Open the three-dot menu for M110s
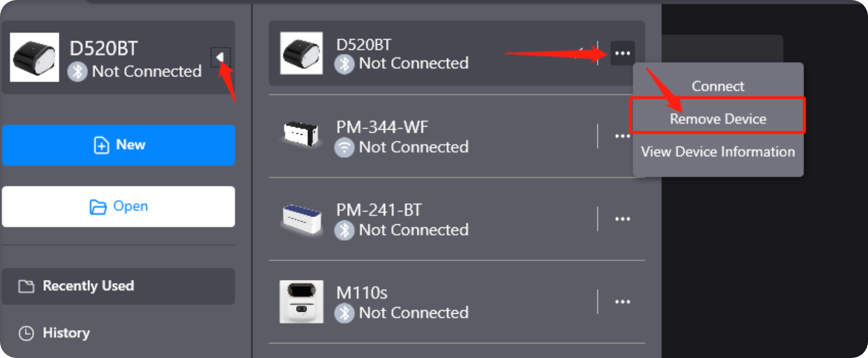868x358 pixels. tap(622, 302)
